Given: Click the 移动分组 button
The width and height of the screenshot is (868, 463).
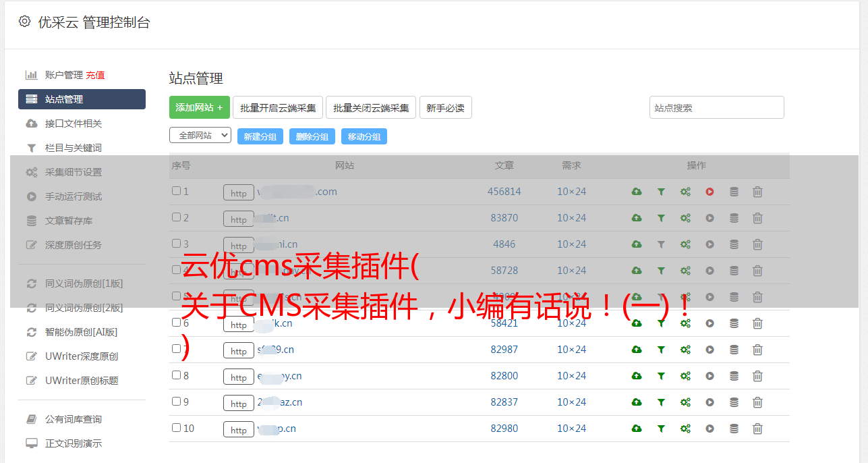Looking at the screenshot, I should click(364, 136).
